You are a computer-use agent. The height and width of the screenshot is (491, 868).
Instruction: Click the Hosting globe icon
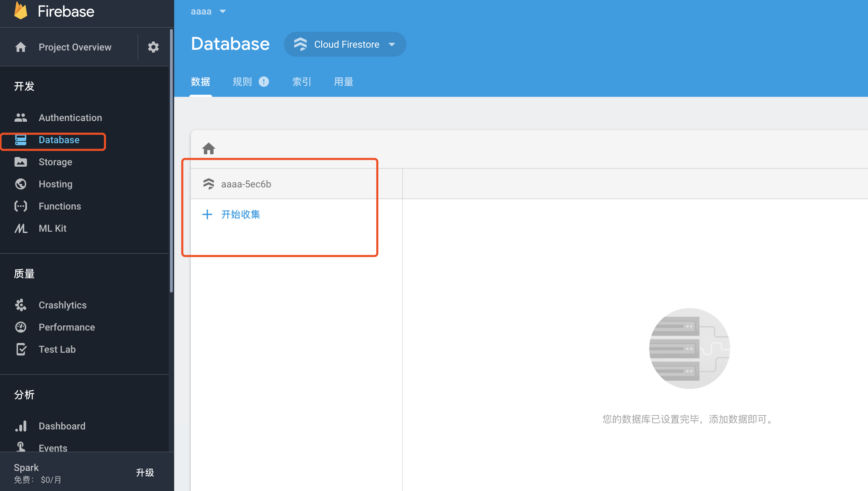[21, 184]
